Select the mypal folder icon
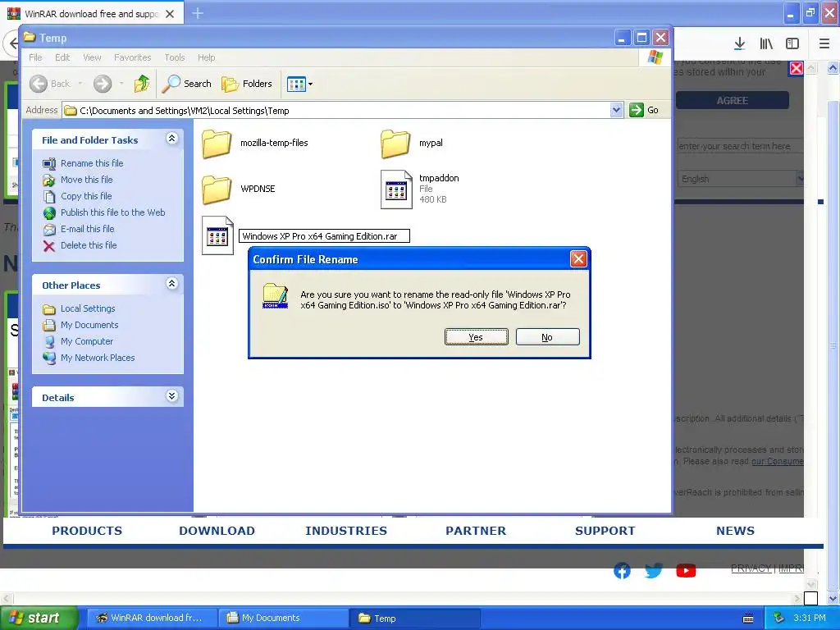840x630 pixels. (x=395, y=144)
